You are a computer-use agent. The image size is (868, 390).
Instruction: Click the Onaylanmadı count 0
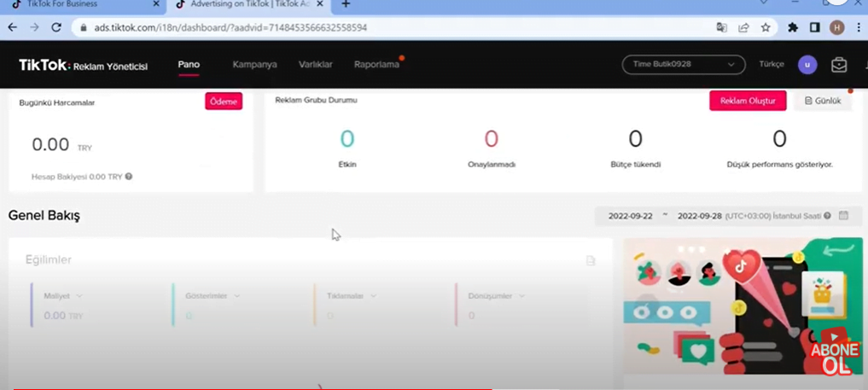pyautogui.click(x=492, y=138)
